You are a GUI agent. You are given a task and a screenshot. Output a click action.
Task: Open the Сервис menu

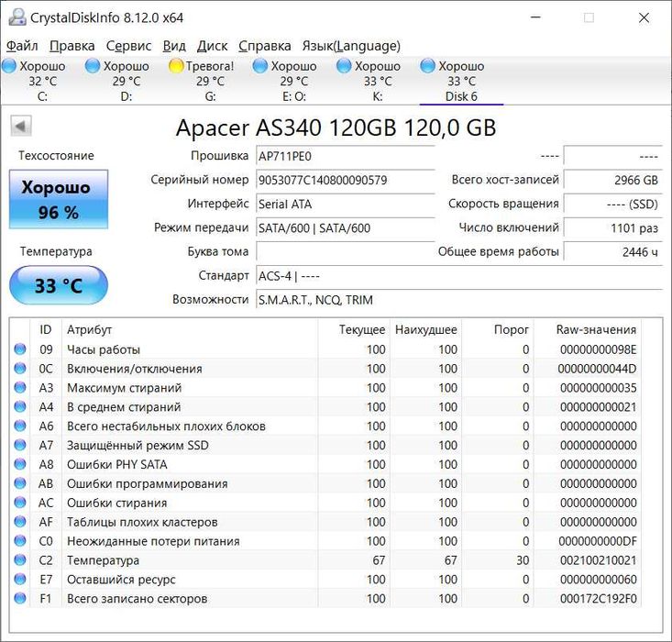[128, 46]
